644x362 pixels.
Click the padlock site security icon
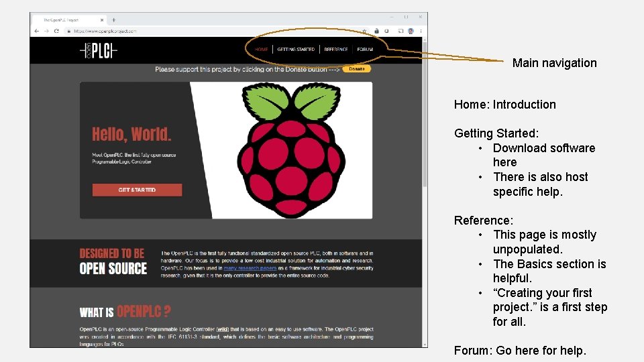69,32
